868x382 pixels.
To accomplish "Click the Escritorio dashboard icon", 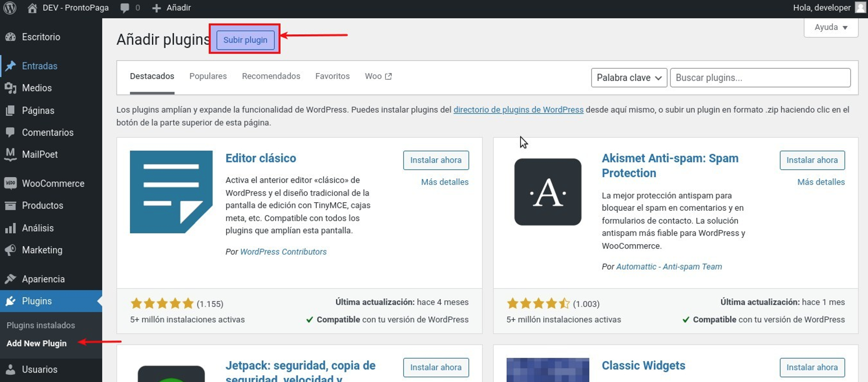I will click(10, 37).
